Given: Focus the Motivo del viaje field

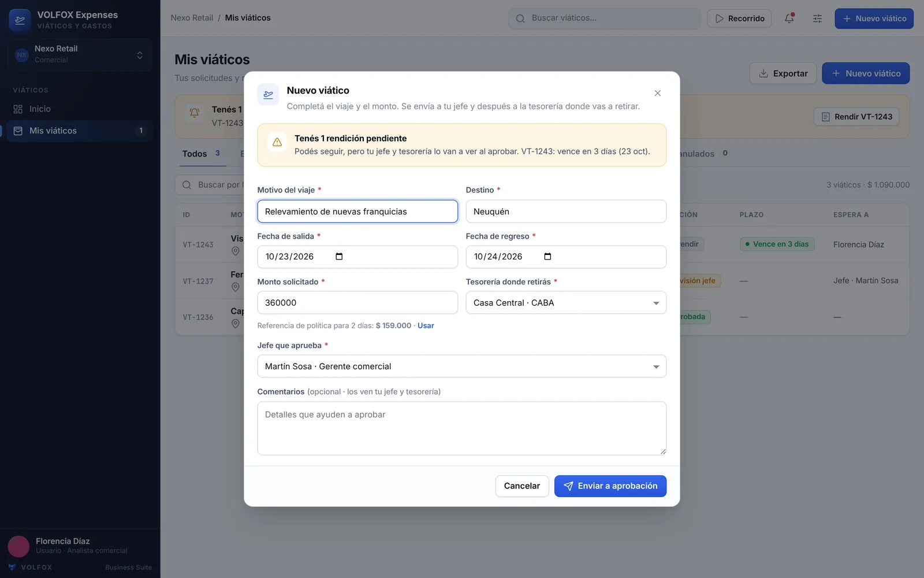Looking at the screenshot, I should 357,212.
